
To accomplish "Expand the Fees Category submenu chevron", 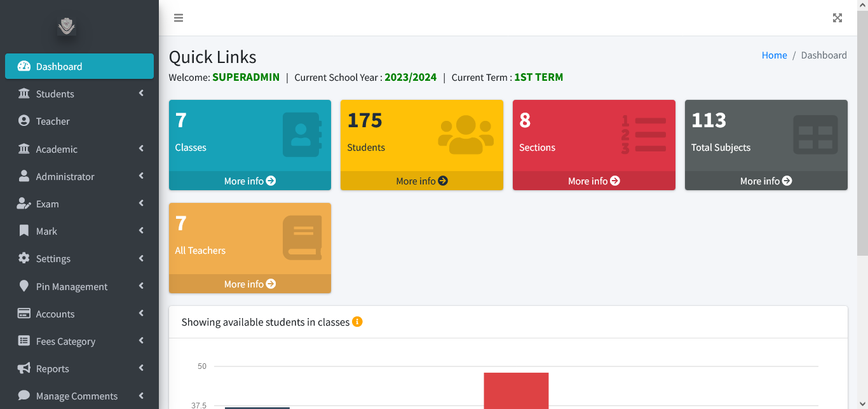I will coord(141,341).
